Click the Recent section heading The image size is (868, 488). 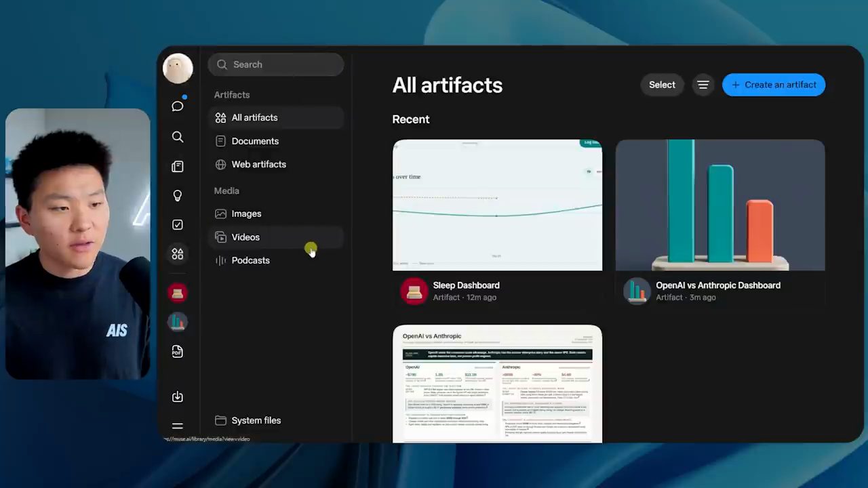point(411,119)
